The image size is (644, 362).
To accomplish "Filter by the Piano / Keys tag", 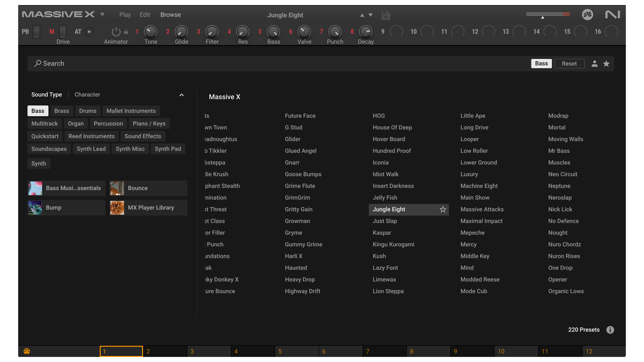I will [x=149, y=124].
